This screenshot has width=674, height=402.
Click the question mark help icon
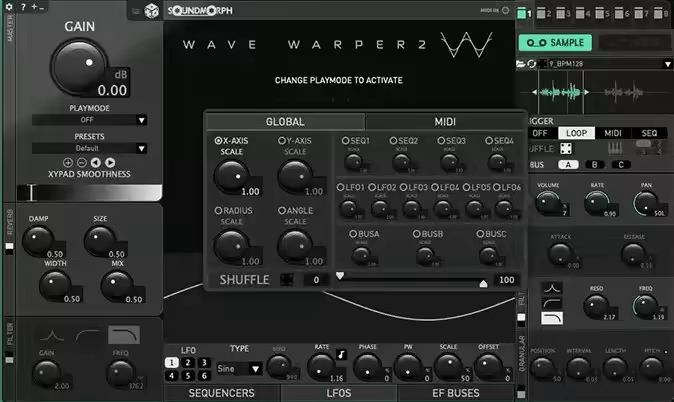[23, 7]
